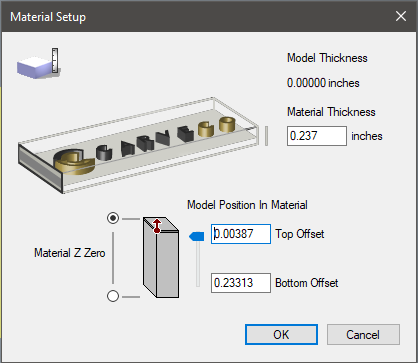This screenshot has width=418, height=363.
Task: Click the red Z zero arrow marker
Action: 157,226
